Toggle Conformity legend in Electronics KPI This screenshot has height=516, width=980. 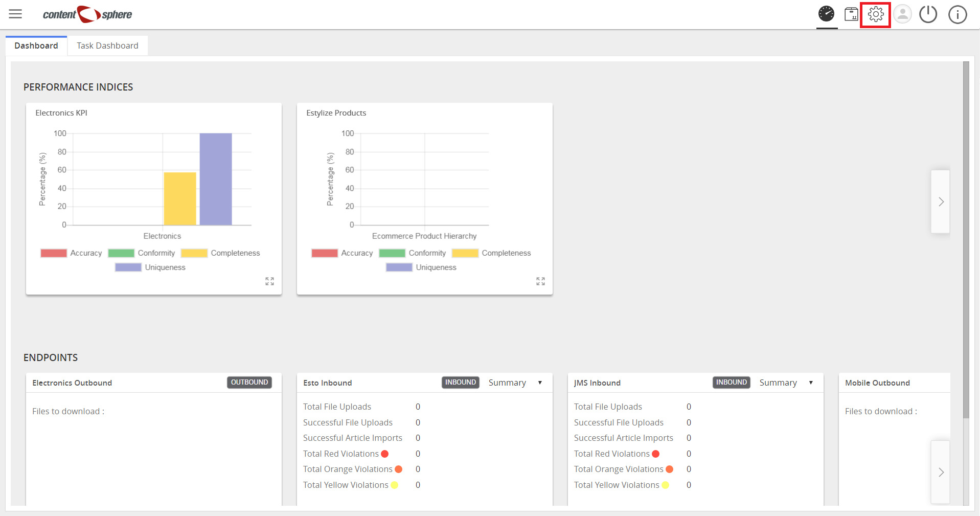click(142, 253)
